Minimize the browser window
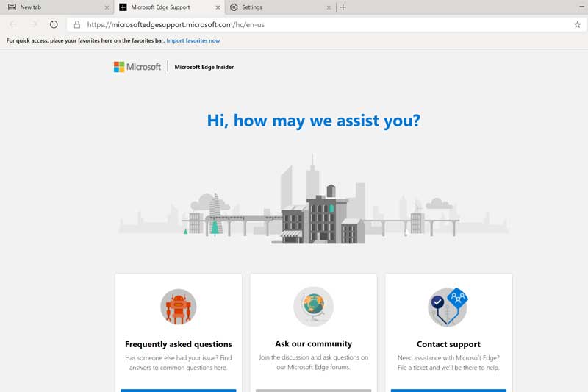 [581, 7]
